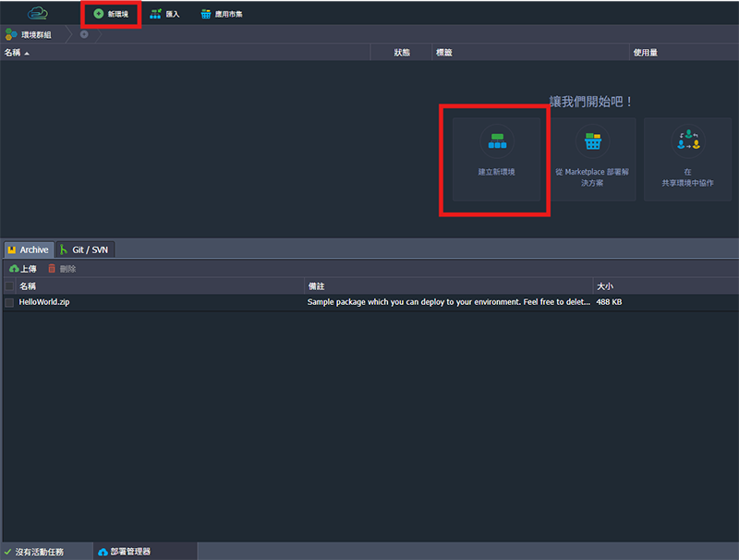The height and width of the screenshot is (560, 739).
Task: Add a group with the breadcrumb plus icon
Action: tap(84, 35)
